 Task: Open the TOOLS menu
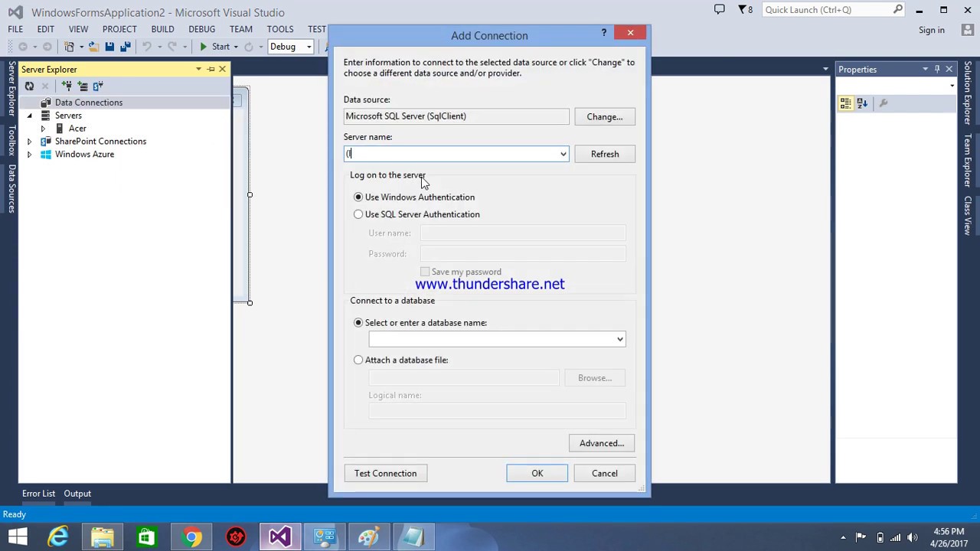[x=280, y=29]
